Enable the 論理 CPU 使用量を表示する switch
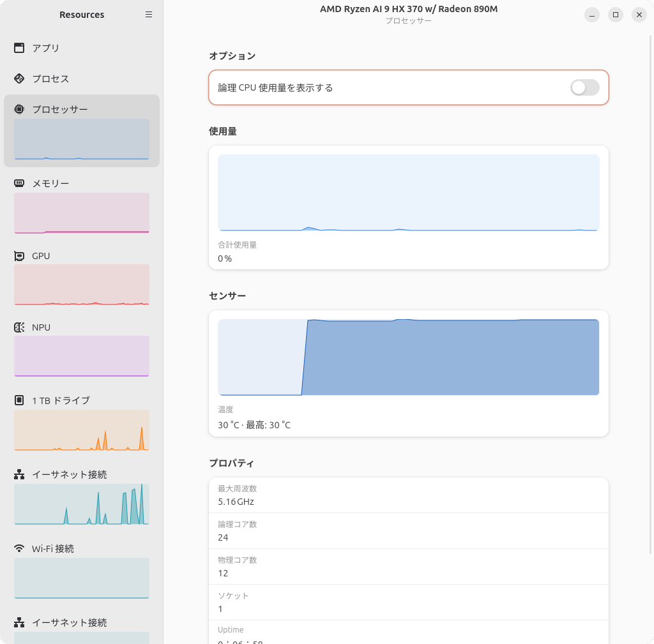The width and height of the screenshot is (654, 644). pos(584,87)
